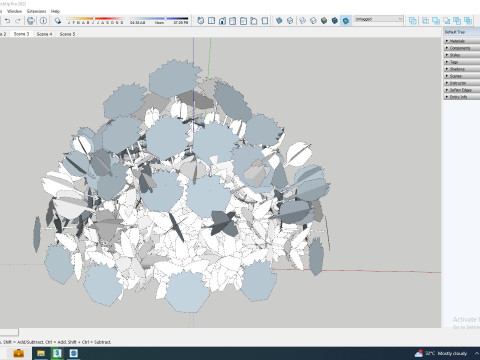Switch to the Scene 3 tab
Viewport: 480px width, 360px height.
pyautogui.click(x=21, y=34)
